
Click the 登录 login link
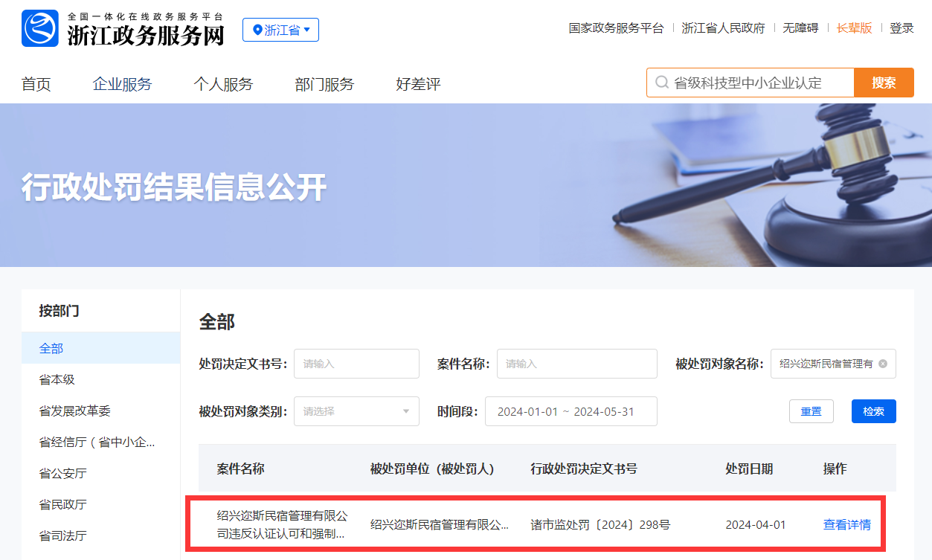902,28
